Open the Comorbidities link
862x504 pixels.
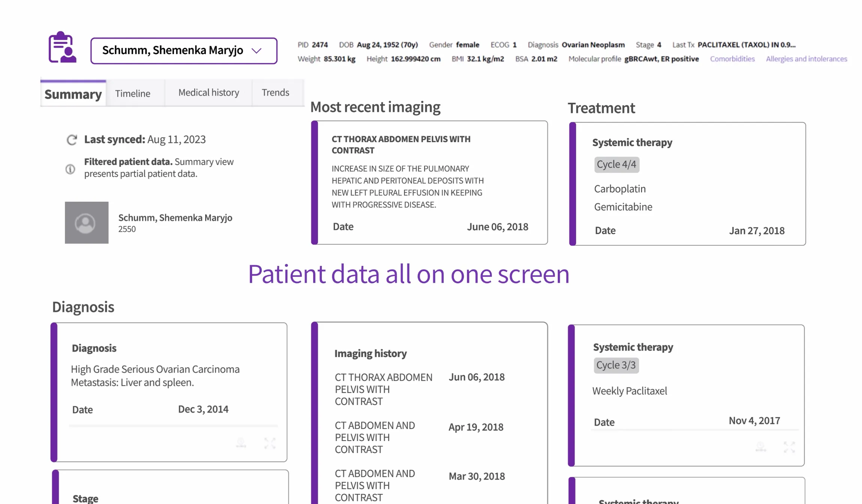732,59
